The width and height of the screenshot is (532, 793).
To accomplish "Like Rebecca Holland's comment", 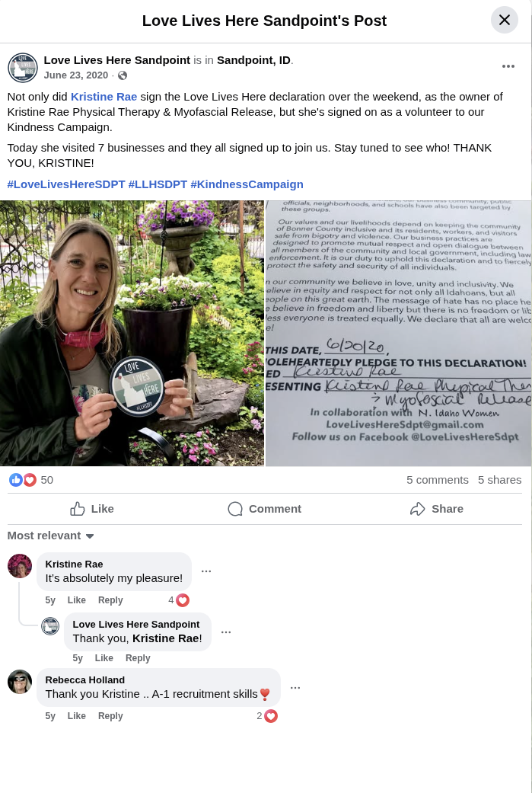I will click(76, 716).
